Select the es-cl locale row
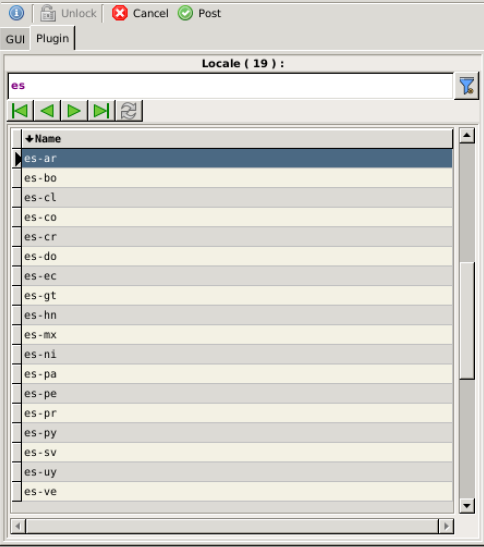The height and width of the screenshot is (547, 484). 237,197
